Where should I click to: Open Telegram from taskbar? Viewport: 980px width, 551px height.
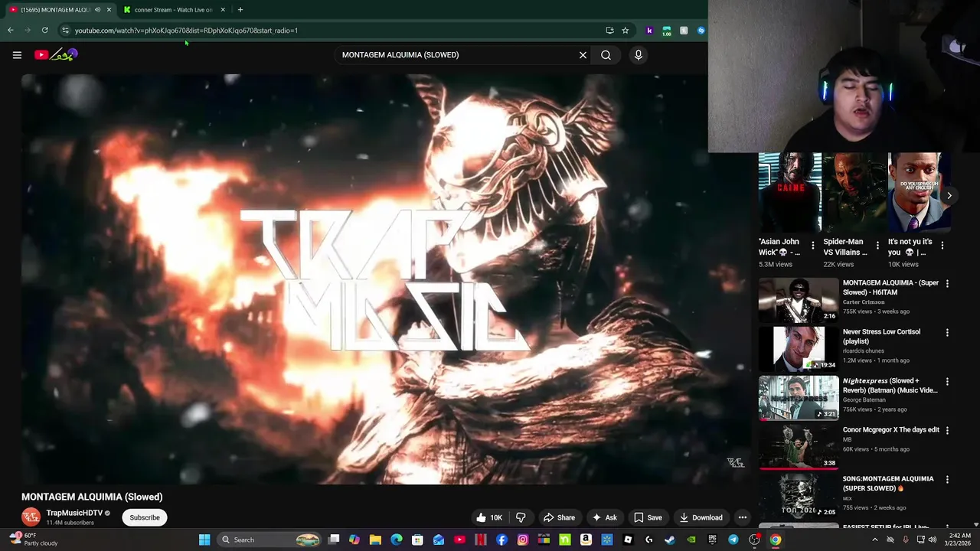pos(733,540)
